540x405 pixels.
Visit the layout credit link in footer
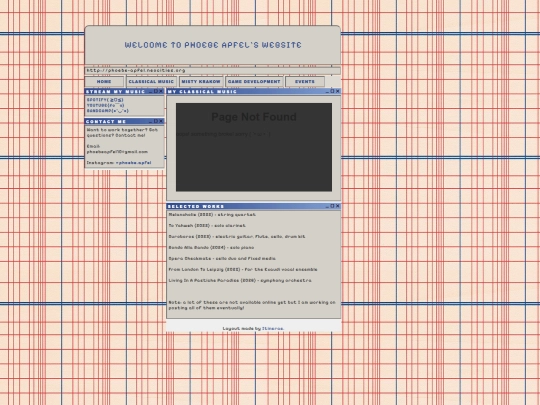coord(273,329)
